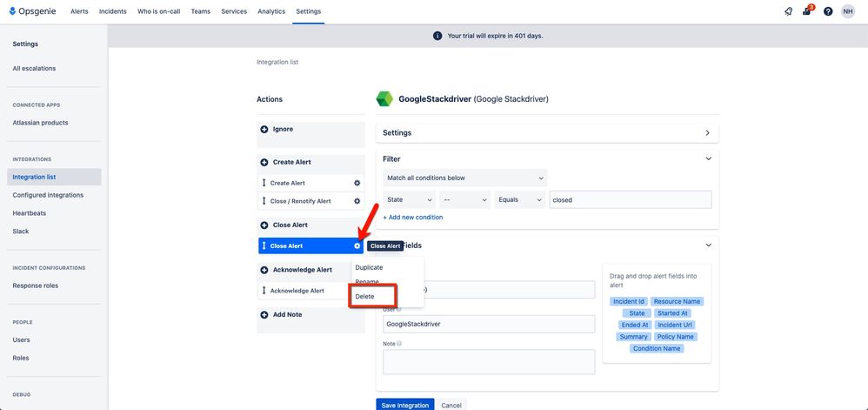The width and height of the screenshot is (868, 410).
Task: Click the empty Note text area
Action: pos(489,362)
